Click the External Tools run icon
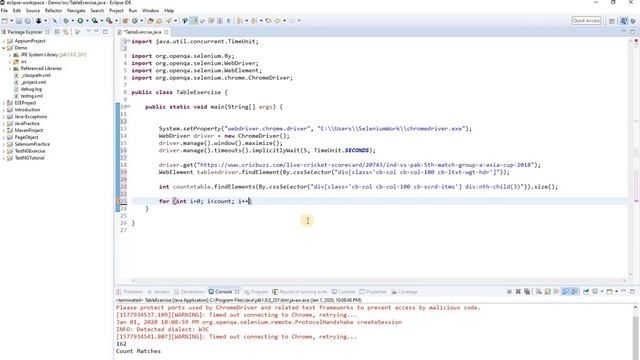This screenshot has height=360, width=640. 109,20
